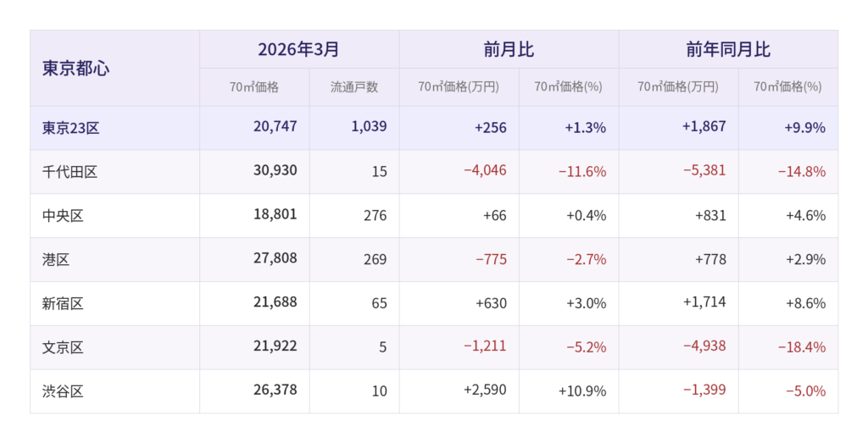Click 港区 price value 27,808

pyautogui.click(x=275, y=258)
